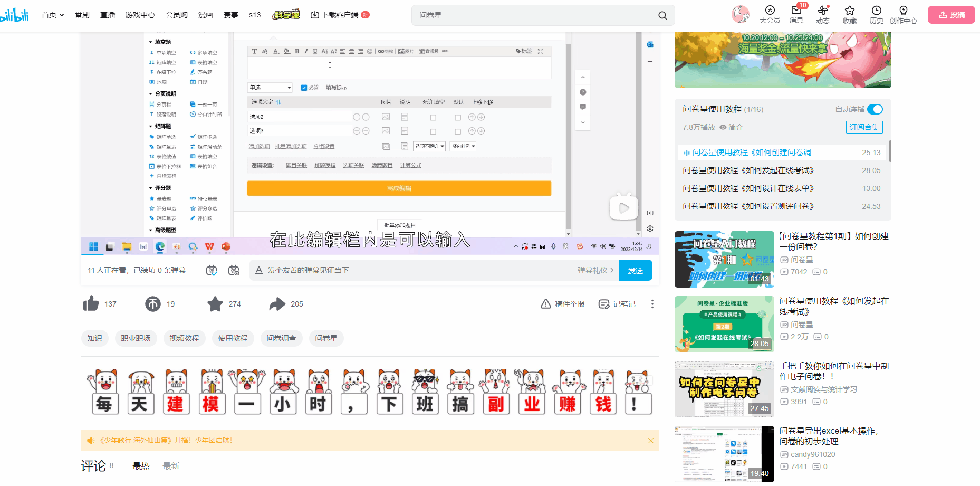Screen dimensions: 980x486
Task: Open the playlist item about online exams
Action: click(x=783, y=170)
